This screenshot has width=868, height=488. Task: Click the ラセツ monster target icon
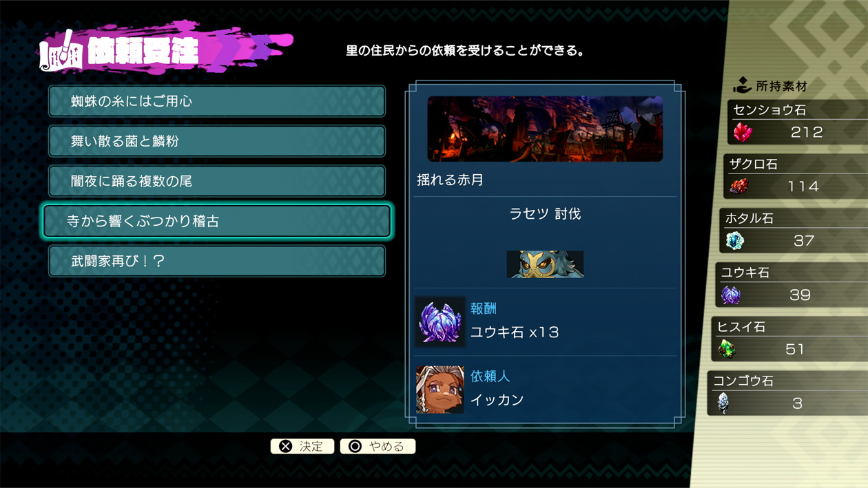point(545,264)
